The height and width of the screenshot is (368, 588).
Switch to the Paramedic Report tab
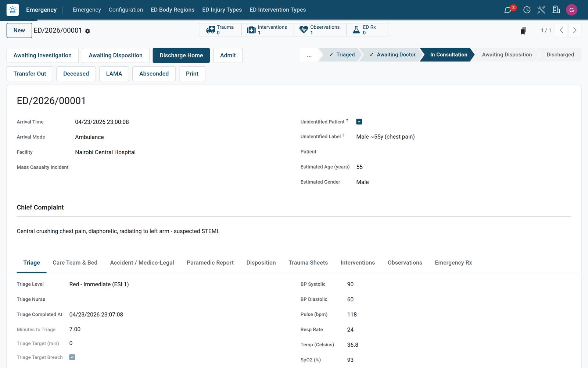coord(210,263)
